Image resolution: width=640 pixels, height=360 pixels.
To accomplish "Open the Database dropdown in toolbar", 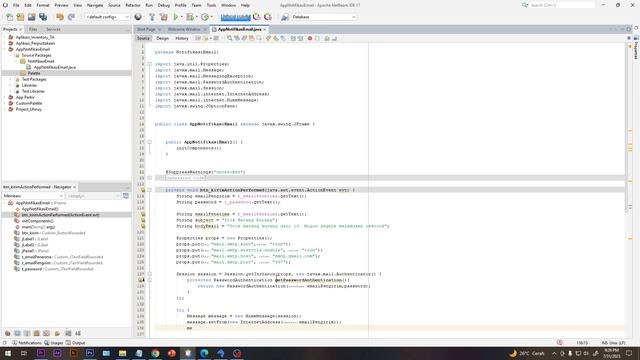I will point(323,17).
